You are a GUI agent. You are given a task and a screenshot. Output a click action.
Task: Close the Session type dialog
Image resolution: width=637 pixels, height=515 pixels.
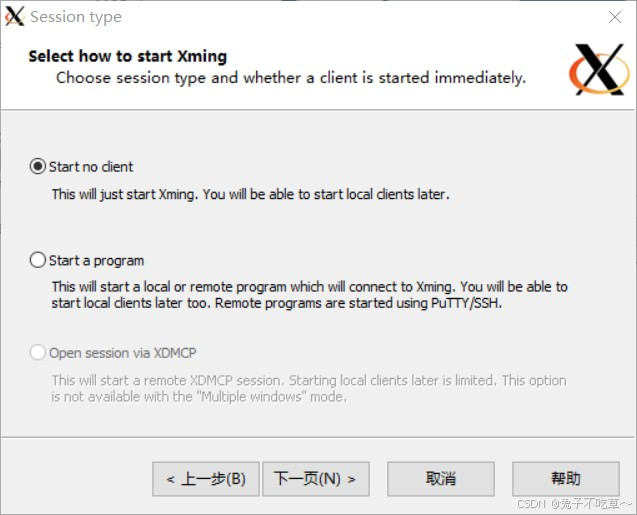tap(615, 17)
